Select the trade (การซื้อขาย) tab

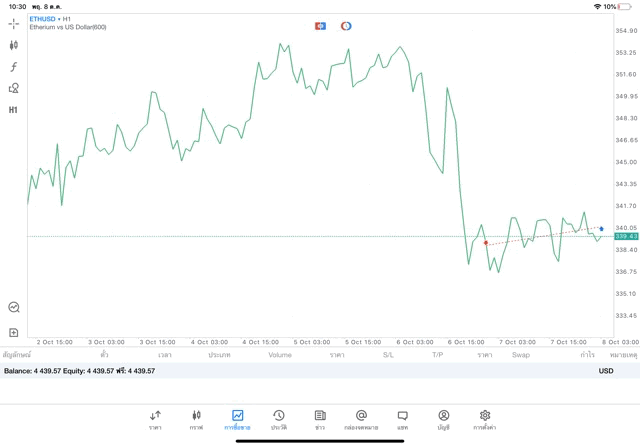237,419
